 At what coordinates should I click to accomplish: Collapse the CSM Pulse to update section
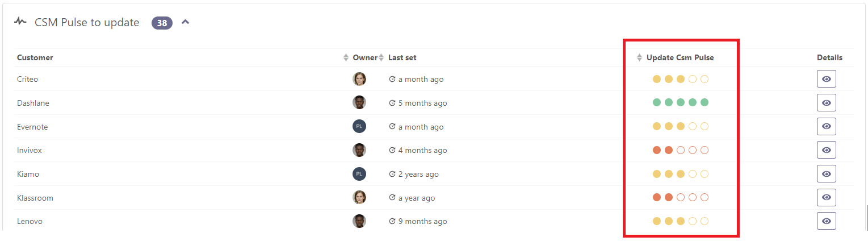(x=185, y=22)
